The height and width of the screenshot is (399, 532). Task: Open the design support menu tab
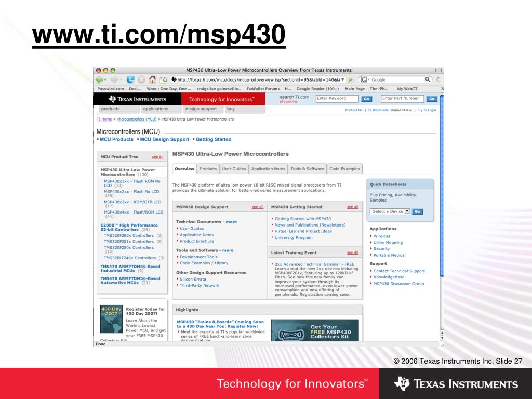203,109
